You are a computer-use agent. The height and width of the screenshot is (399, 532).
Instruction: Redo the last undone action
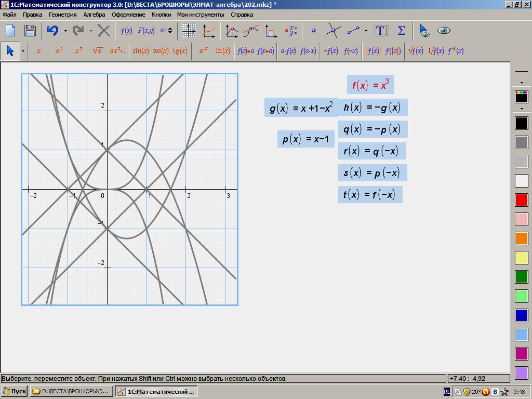[x=78, y=31]
